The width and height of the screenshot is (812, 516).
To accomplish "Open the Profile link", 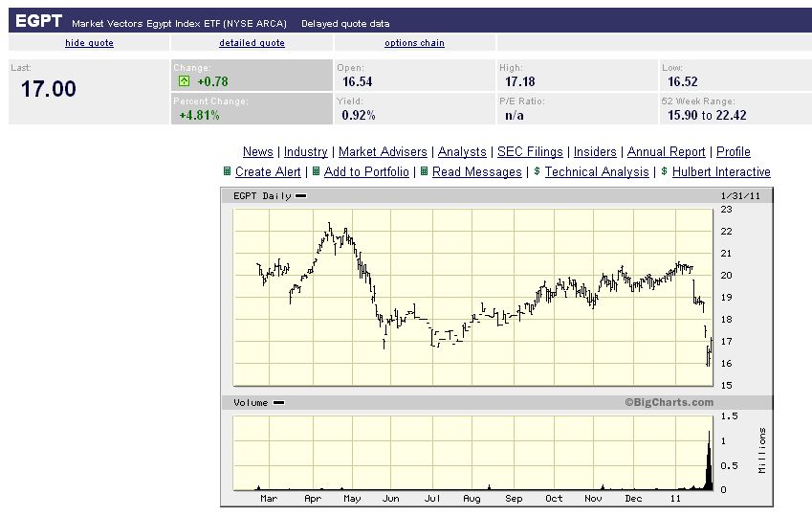I will (734, 152).
